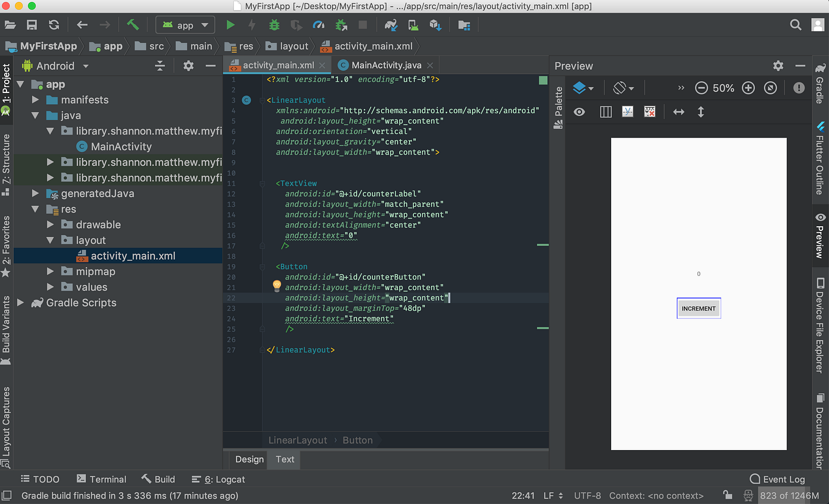Zoom the preview to fit the screen
Image resolution: width=829 pixels, height=504 pixels.
(770, 88)
